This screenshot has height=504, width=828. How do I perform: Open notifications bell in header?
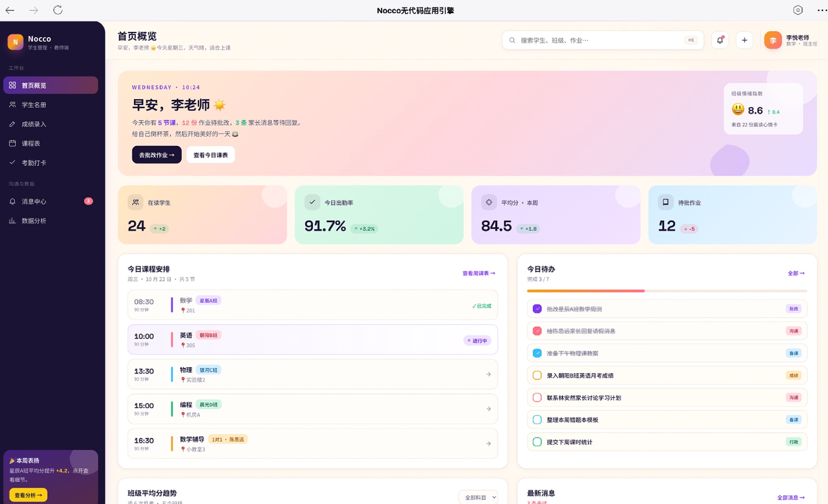(720, 40)
